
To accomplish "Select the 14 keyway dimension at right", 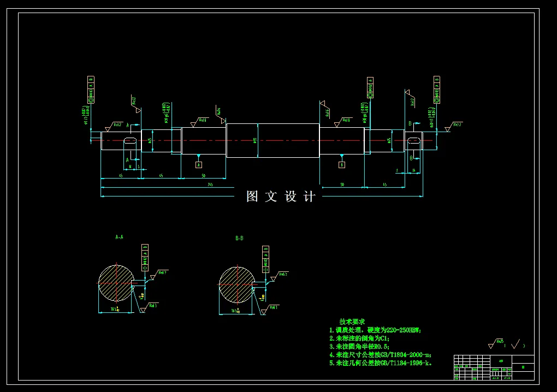I will tap(413, 170).
